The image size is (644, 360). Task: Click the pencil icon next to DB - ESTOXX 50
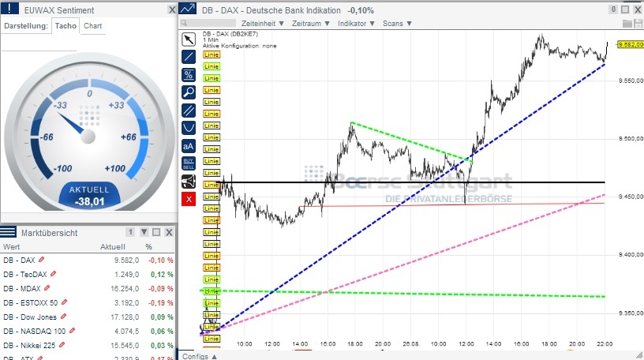coord(64,302)
